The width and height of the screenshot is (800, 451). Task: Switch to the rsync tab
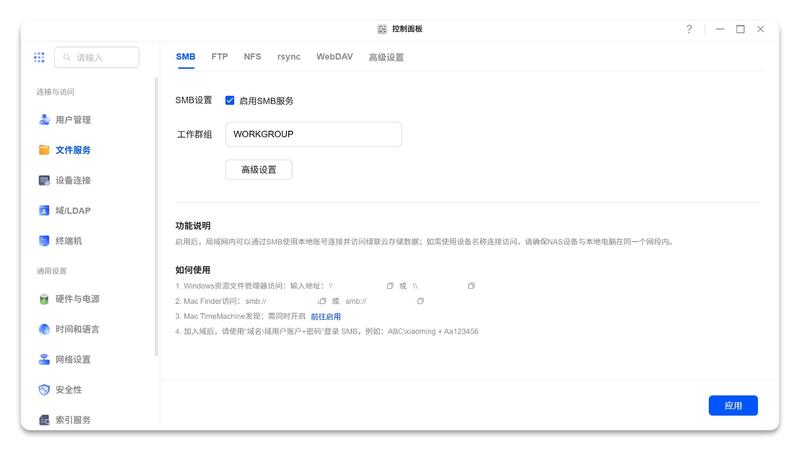tap(289, 57)
